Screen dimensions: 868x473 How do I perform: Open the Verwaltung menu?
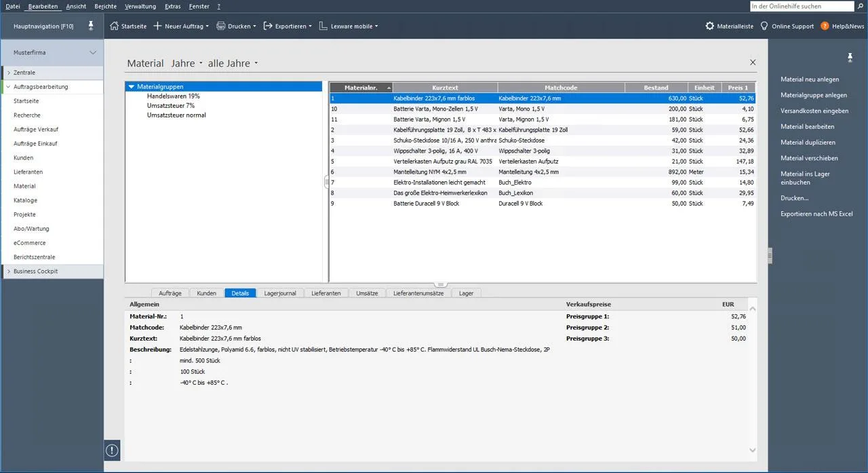click(140, 6)
